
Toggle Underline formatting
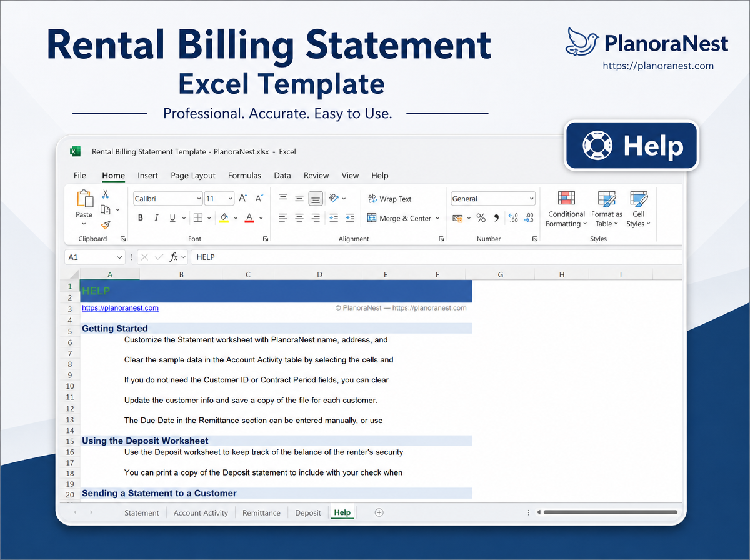point(172,218)
